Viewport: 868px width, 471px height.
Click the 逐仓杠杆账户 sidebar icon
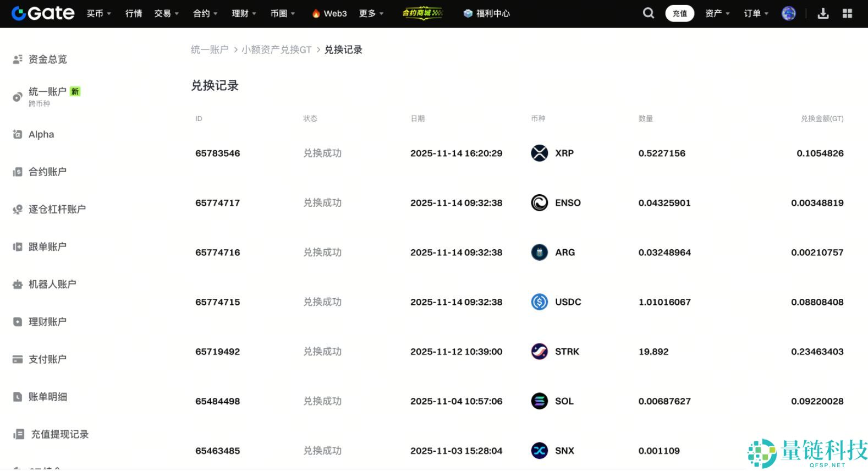(x=18, y=209)
